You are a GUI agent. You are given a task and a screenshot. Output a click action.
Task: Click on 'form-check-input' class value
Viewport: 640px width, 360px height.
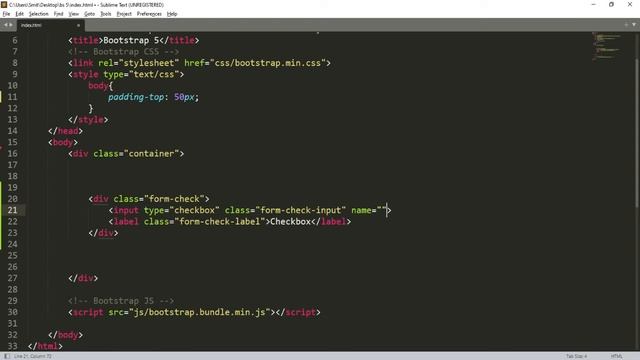(300, 210)
